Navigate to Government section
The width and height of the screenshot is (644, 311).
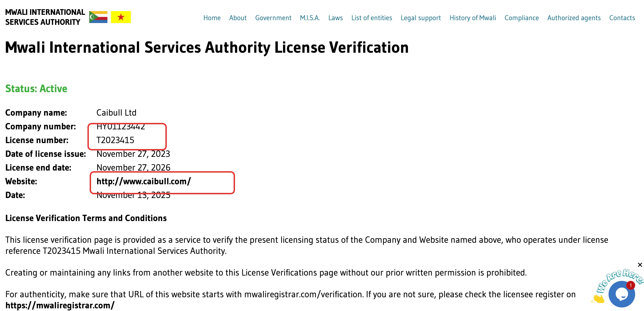coord(273,18)
